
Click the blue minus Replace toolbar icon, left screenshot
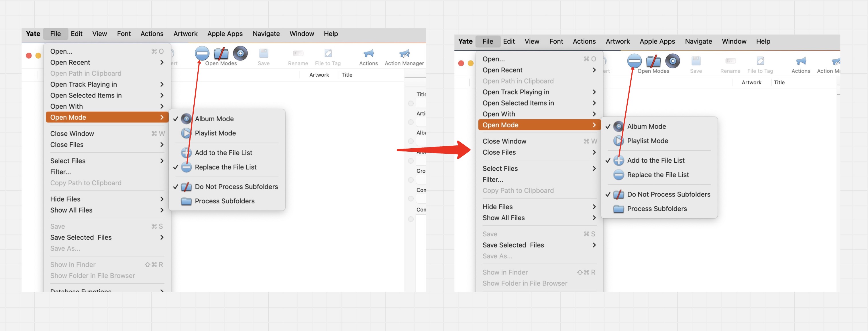tap(202, 53)
